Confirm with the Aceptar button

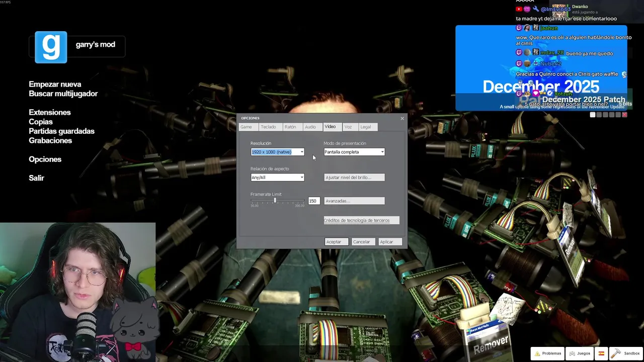(x=336, y=242)
